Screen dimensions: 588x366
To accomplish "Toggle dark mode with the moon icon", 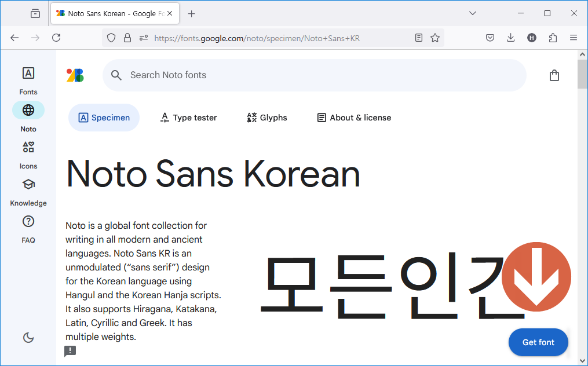I will click(28, 338).
